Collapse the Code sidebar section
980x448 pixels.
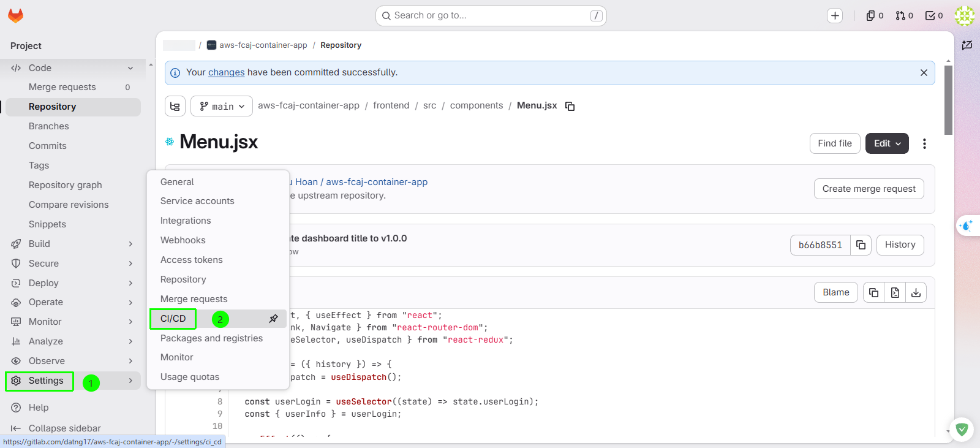(x=73, y=68)
